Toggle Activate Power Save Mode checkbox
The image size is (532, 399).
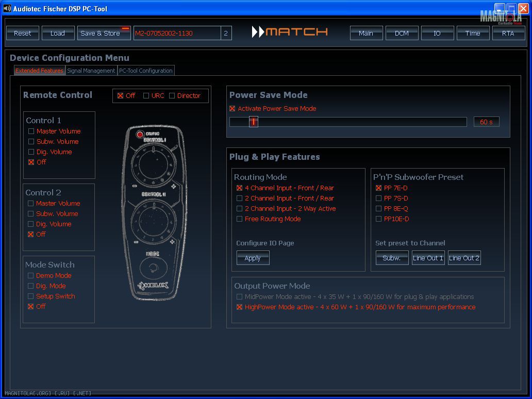pos(232,109)
